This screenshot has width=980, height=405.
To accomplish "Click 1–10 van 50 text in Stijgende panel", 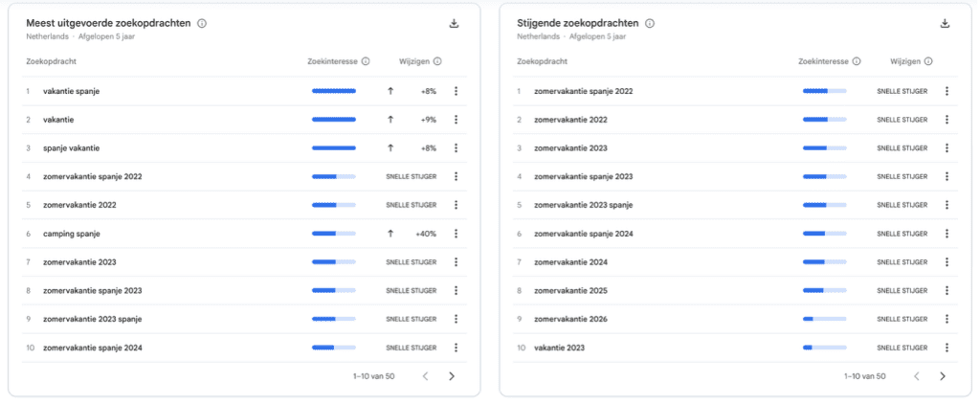I will coord(864,376).
